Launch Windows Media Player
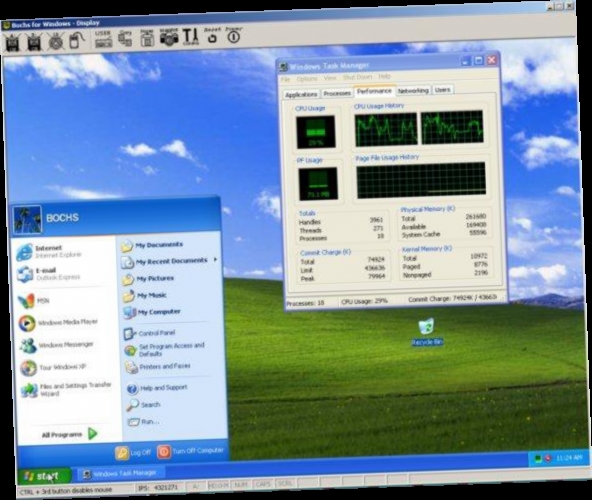Viewport: 592px width, 500px height. point(58,323)
